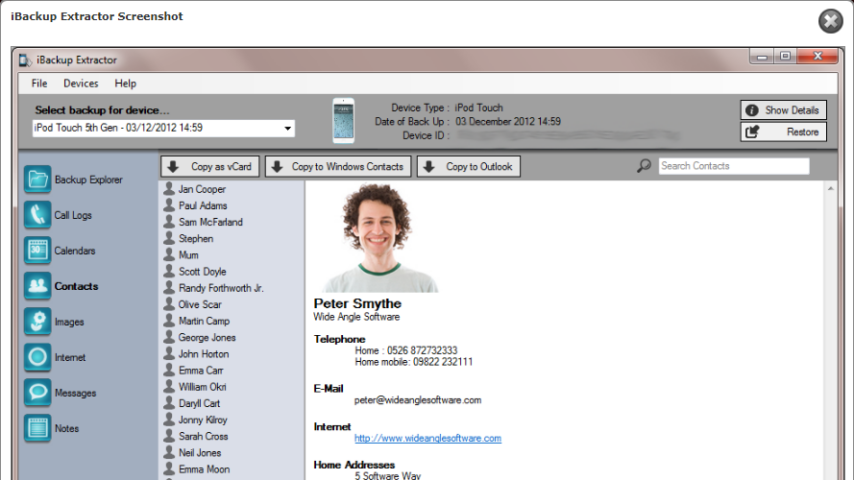Open the Backup Explorer folder icon
The height and width of the screenshot is (480, 854).
pos(38,179)
